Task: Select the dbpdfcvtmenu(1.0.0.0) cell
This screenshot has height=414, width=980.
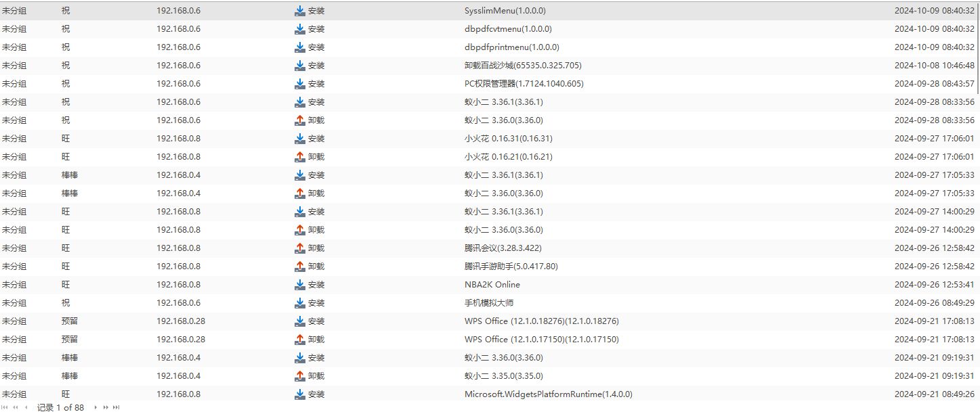Action: click(x=508, y=29)
